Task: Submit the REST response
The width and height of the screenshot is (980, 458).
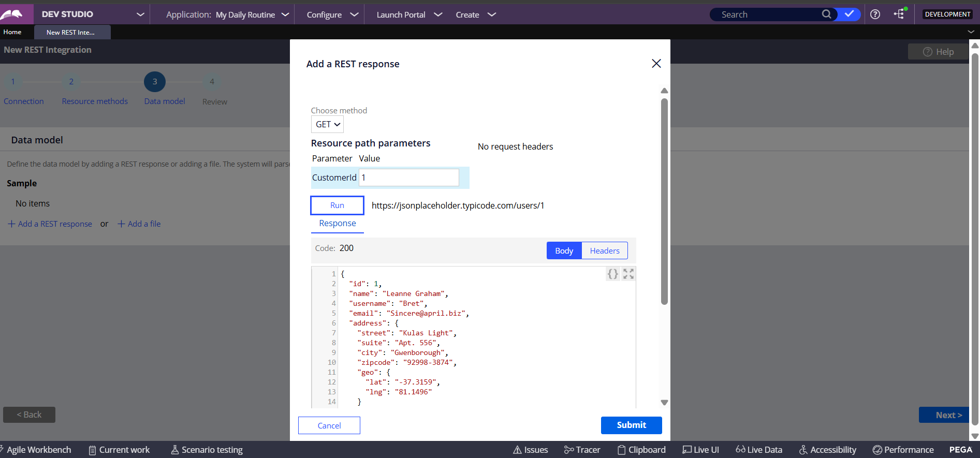Action: click(631, 425)
